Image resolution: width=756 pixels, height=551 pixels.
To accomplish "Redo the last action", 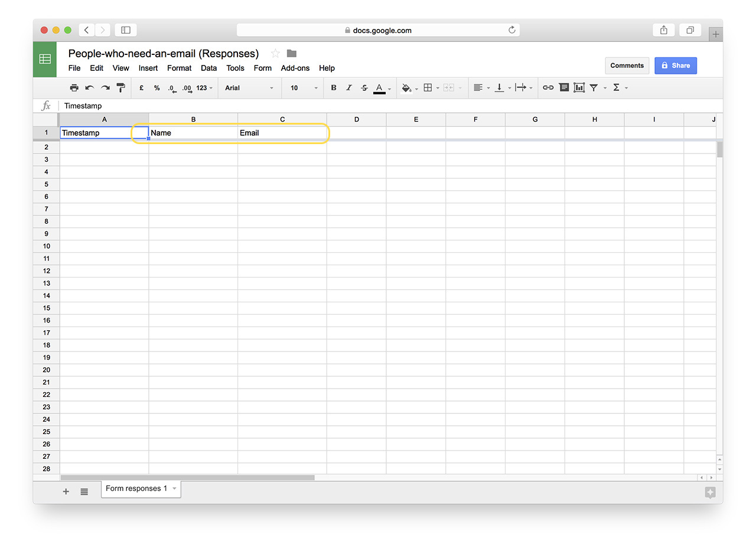I will [105, 88].
